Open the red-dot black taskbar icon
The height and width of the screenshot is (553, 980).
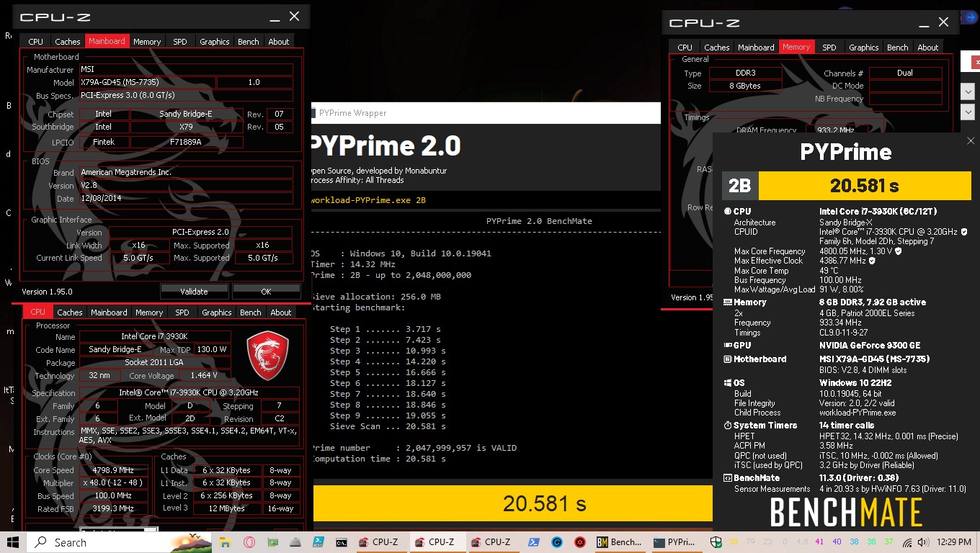[x=579, y=542]
